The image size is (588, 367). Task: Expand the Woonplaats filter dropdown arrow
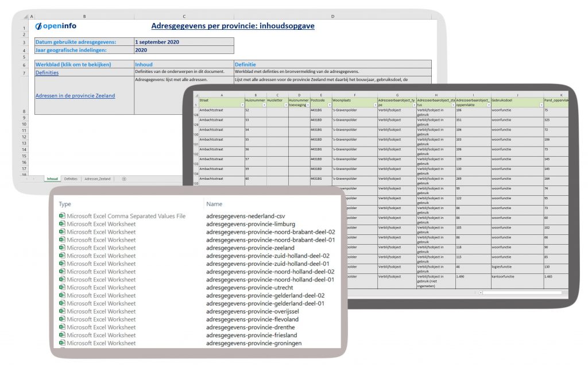[374, 105]
